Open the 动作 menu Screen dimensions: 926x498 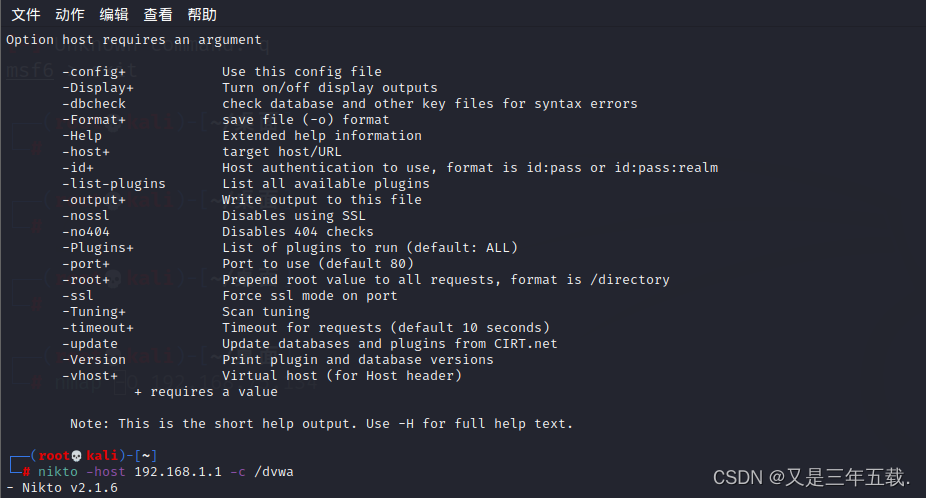[x=70, y=15]
